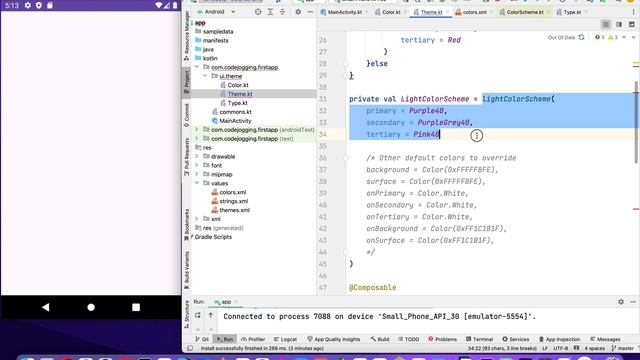This screenshot has height=360, width=640.
Task: Tap the emulator Back navigation button
Action: pyautogui.click(x=46, y=307)
